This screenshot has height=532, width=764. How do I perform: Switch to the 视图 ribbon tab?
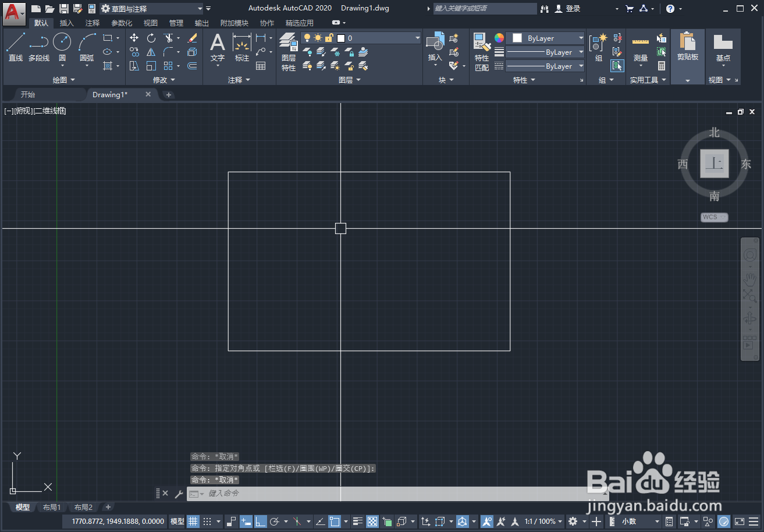pyautogui.click(x=151, y=23)
